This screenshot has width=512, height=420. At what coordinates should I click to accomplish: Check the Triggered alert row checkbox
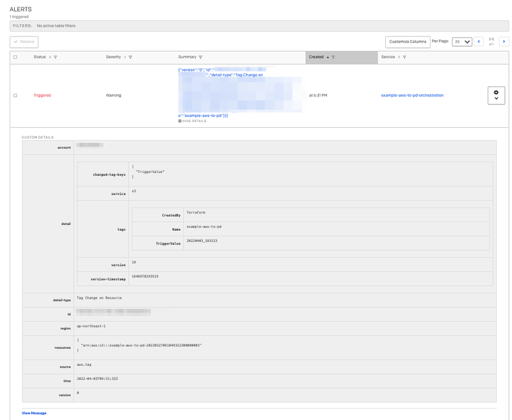[x=15, y=95]
